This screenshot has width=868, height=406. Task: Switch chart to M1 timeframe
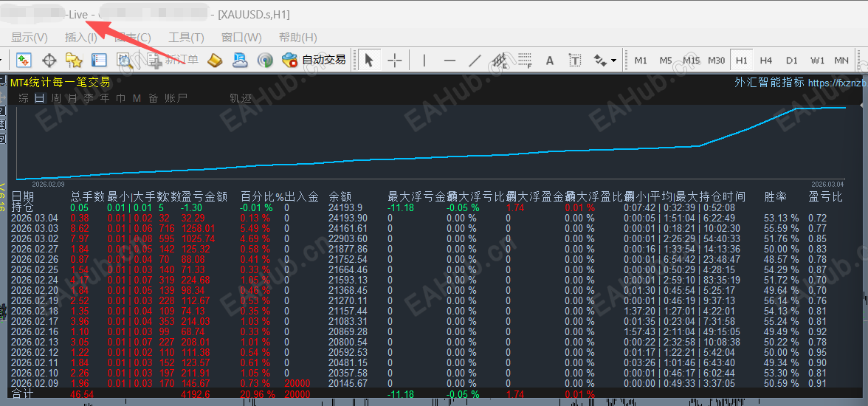pyautogui.click(x=641, y=61)
